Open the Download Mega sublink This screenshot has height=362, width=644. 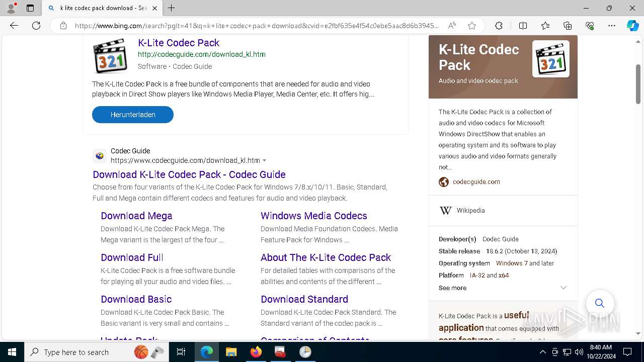[x=136, y=216]
